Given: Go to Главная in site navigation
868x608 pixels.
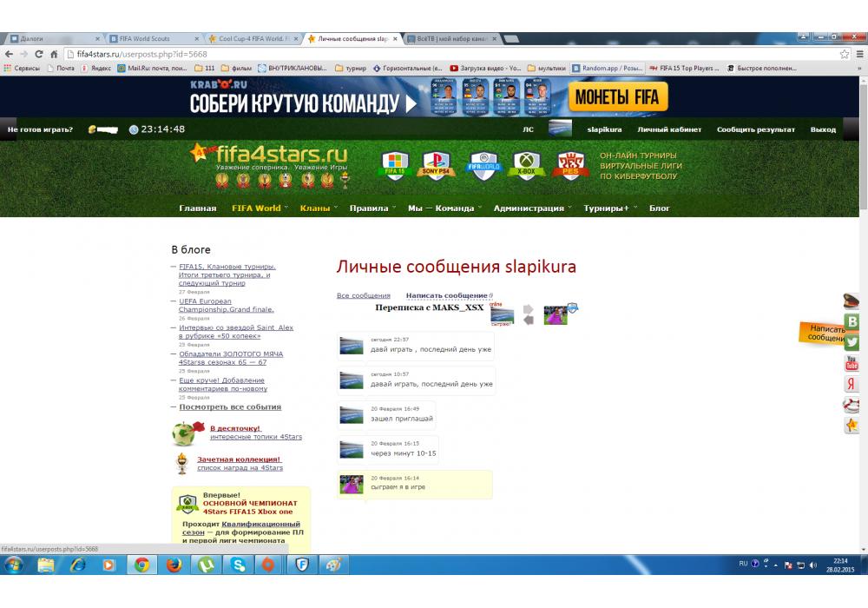Looking at the screenshot, I should pos(197,208).
